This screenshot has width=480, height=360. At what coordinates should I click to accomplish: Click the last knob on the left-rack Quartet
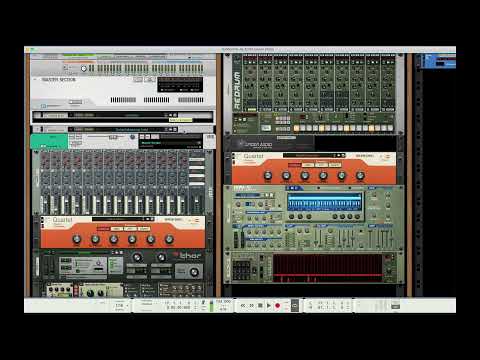(x=169, y=239)
